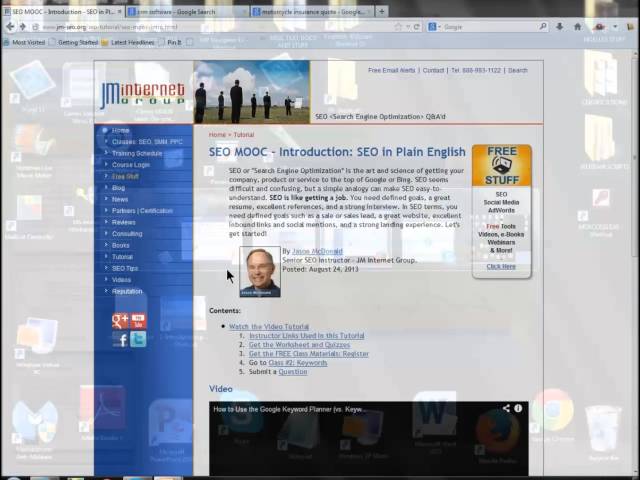Click the FREE STUFF banner image
This screenshot has width=640, height=480.
[502, 165]
